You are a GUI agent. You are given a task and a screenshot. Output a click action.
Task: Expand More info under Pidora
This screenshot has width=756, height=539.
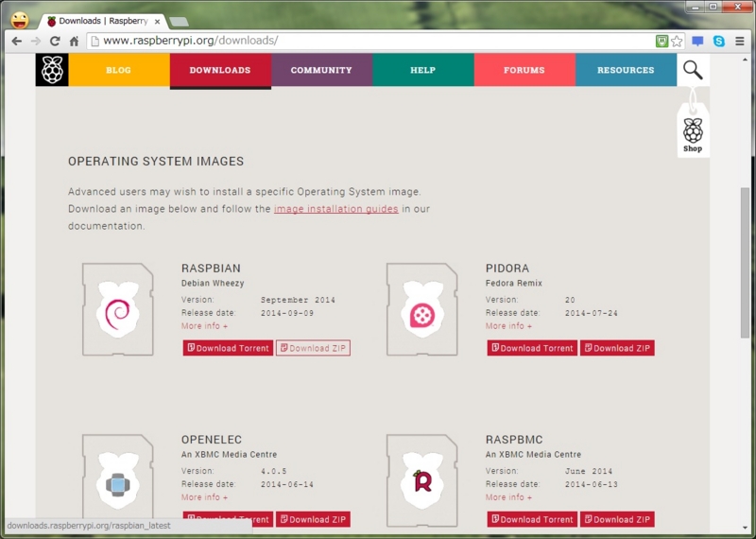coord(508,326)
